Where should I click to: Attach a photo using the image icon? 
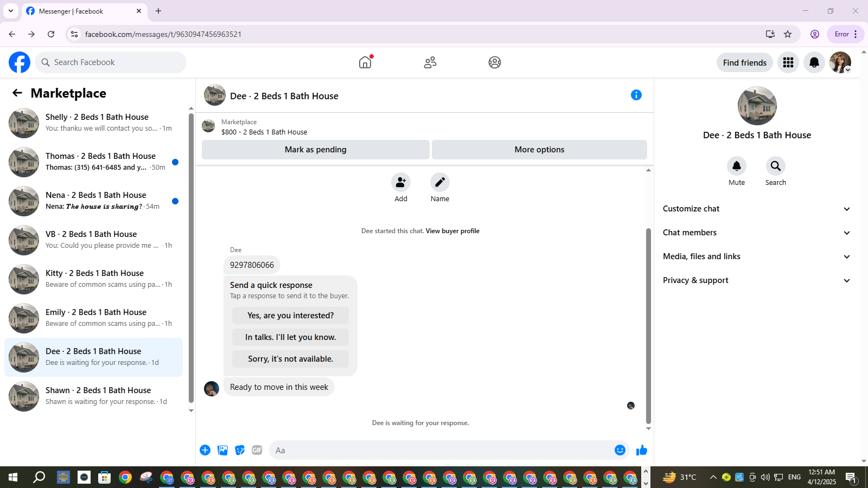click(x=222, y=450)
